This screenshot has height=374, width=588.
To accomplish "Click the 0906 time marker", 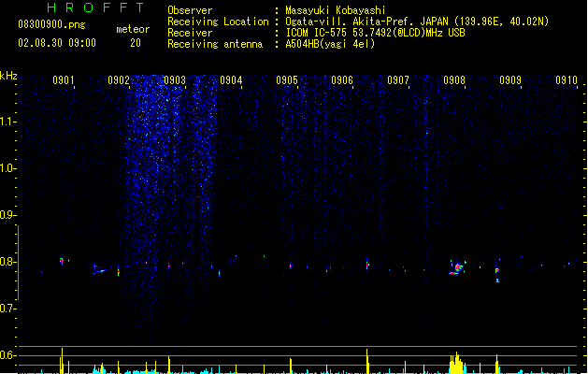I will click(342, 80).
